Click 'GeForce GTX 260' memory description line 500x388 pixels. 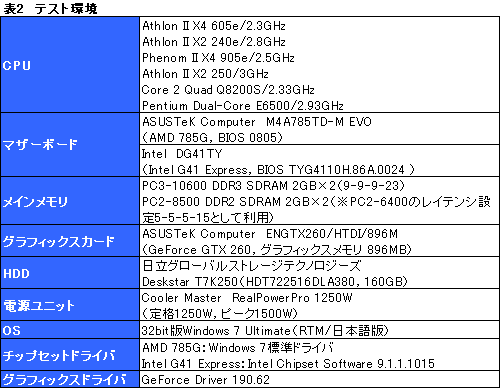277,250
